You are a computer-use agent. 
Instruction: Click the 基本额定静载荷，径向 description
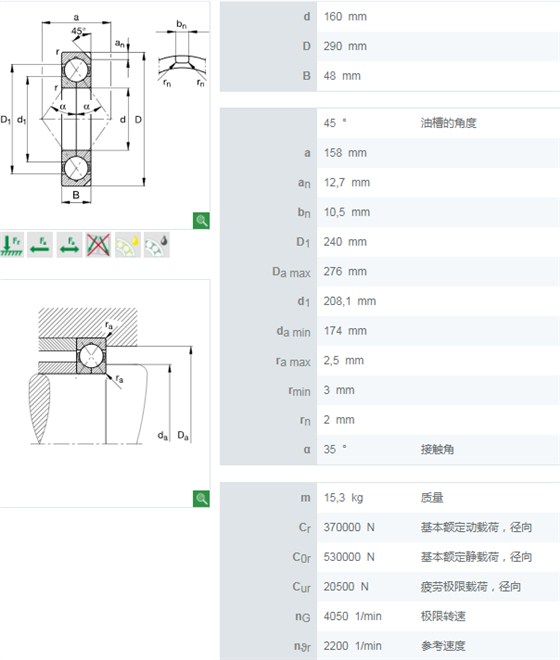[x=476, y=557]
